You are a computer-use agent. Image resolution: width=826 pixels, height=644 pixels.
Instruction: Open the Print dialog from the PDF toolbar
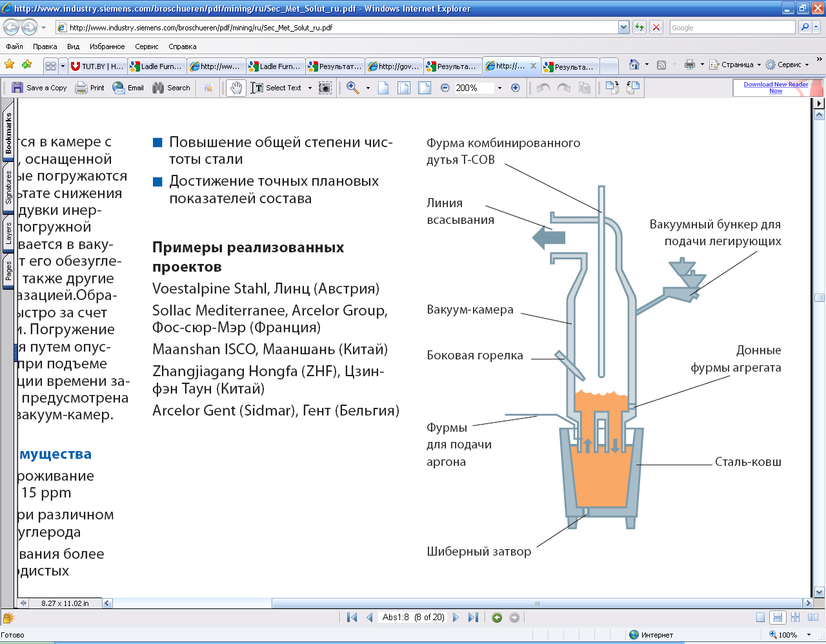point(90,88)
